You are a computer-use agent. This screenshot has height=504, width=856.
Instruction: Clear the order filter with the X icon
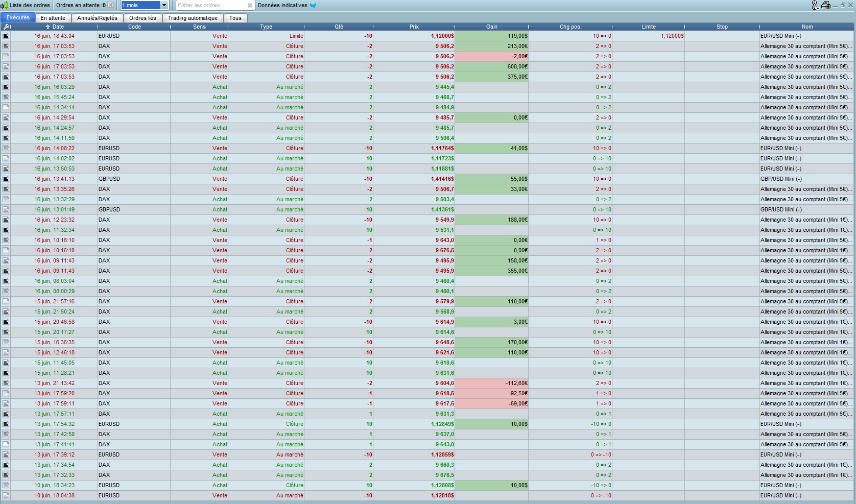tap(250, 5)
